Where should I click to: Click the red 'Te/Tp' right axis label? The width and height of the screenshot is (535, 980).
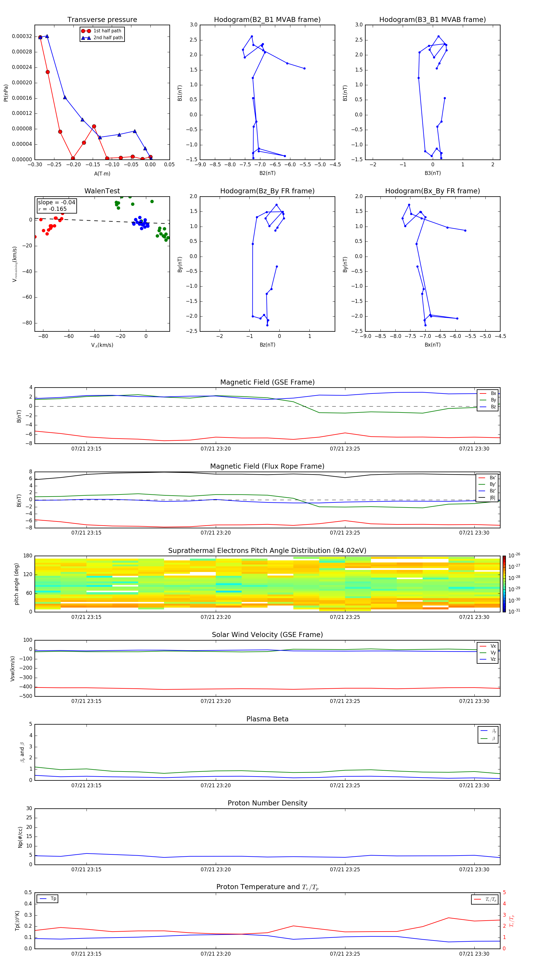click(512, 921)
